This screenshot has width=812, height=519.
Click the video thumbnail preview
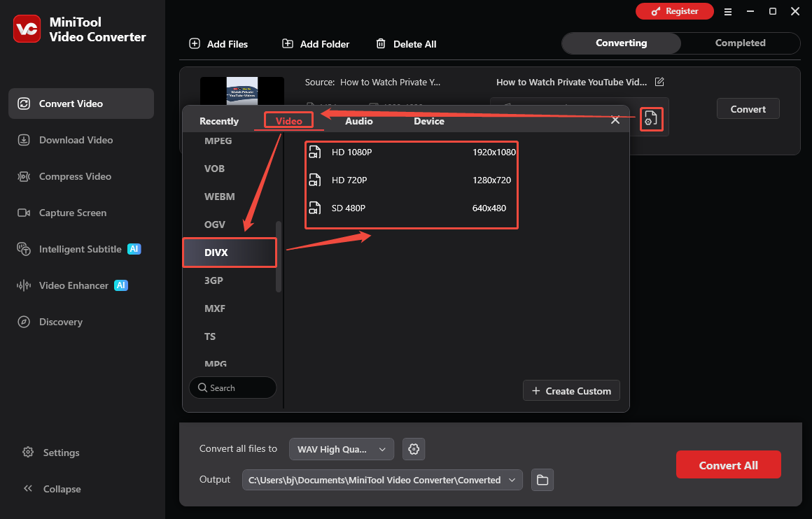pos(241,91)
